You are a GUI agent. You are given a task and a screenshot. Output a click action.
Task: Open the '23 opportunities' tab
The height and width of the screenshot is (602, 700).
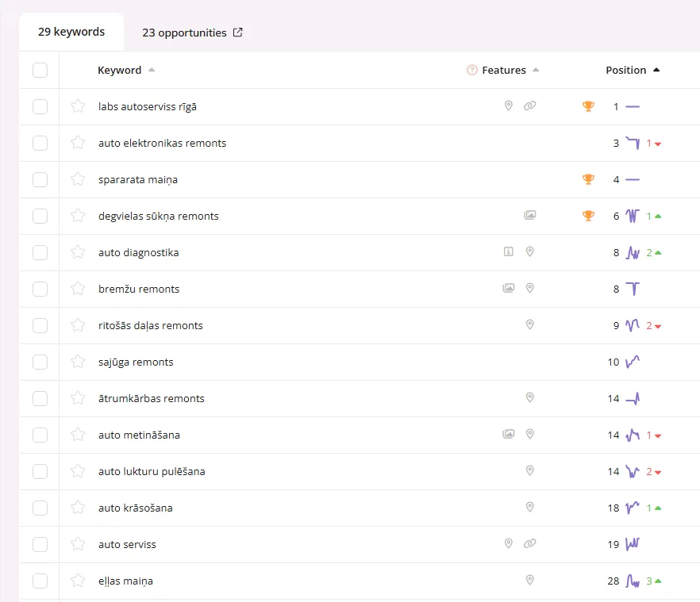click(192, 33)
